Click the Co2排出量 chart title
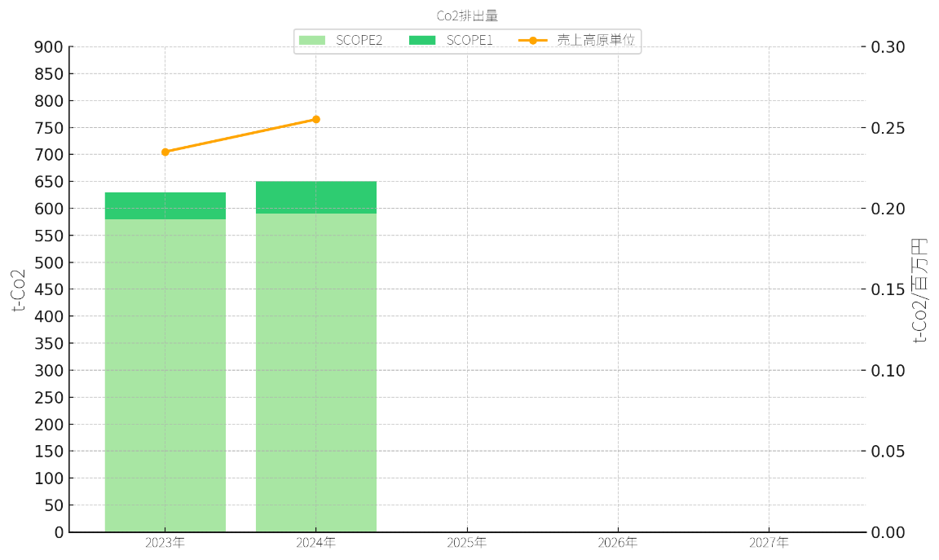This screenshot has width=939, height=560. (467, 16)
